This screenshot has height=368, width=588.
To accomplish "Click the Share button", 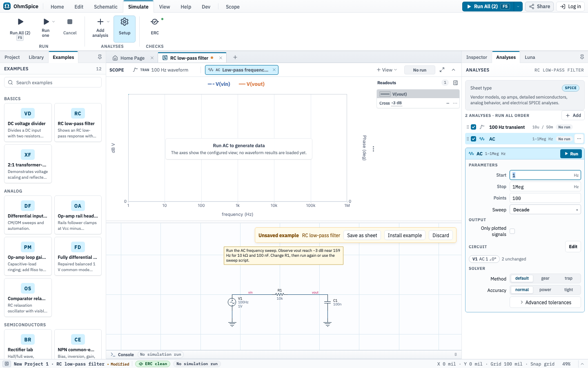I will (x=540, y=7).
